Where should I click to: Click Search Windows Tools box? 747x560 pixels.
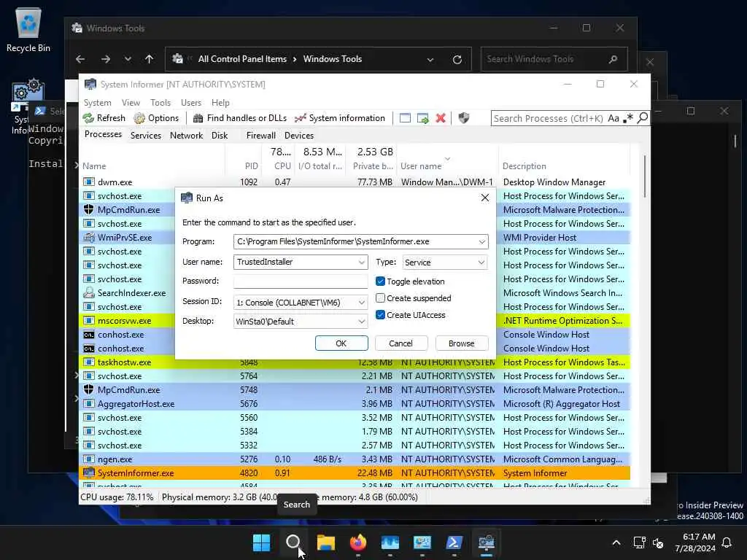(x=554, y=59)
